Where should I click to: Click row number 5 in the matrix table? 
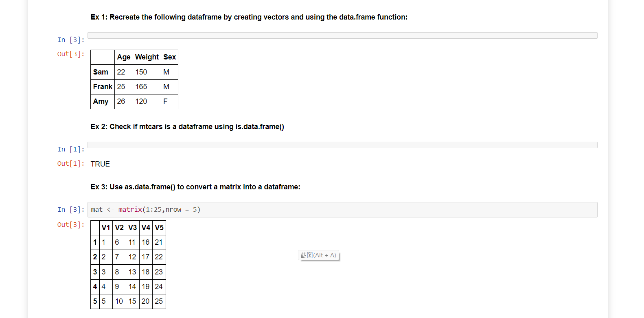coord(95,301)
